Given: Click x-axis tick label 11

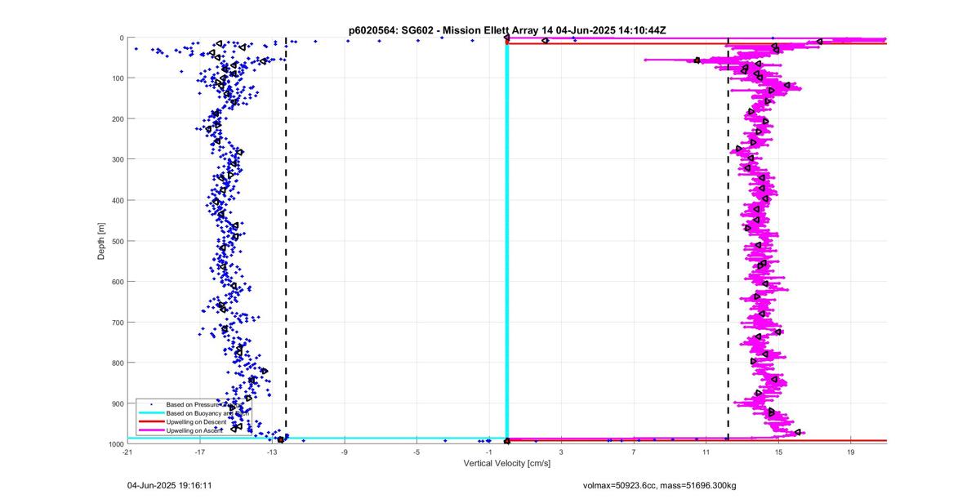Looking at the screenshot, I should coord(706,451).
